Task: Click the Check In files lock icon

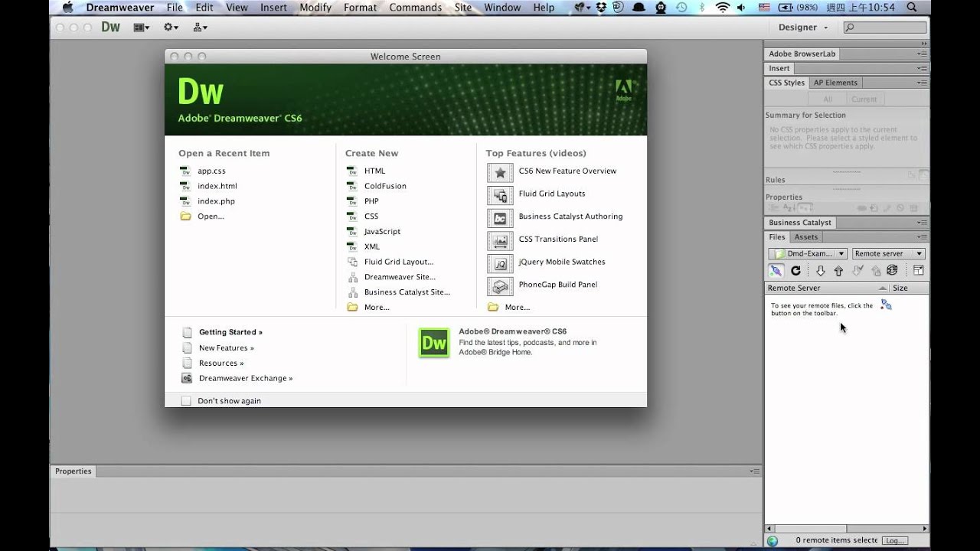Action: click(875, 271)
